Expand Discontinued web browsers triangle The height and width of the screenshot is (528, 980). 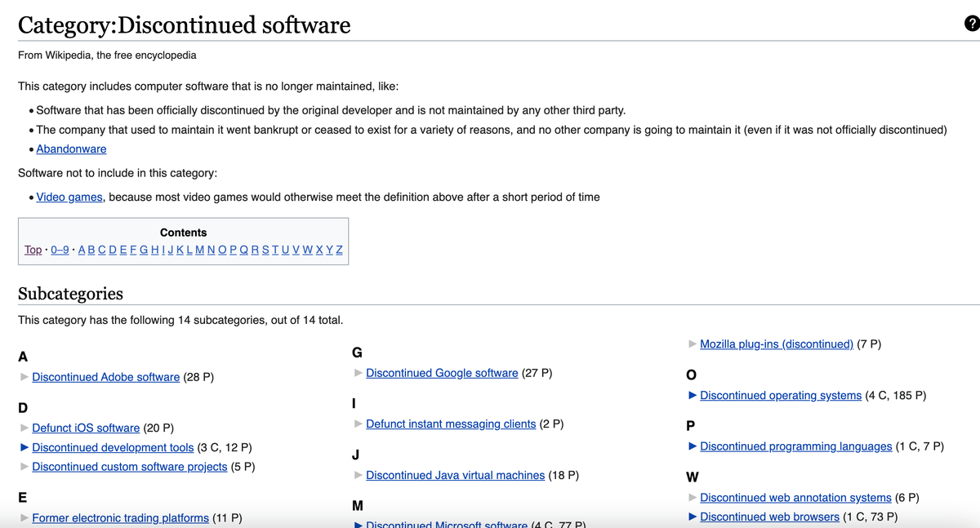pyautogui.click(x=692, y=517)
